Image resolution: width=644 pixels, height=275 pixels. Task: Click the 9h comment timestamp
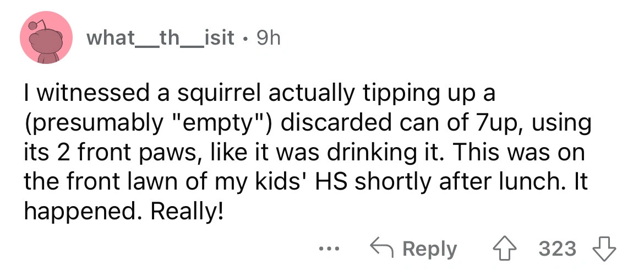pyautogui.click(x=268, y=38)
